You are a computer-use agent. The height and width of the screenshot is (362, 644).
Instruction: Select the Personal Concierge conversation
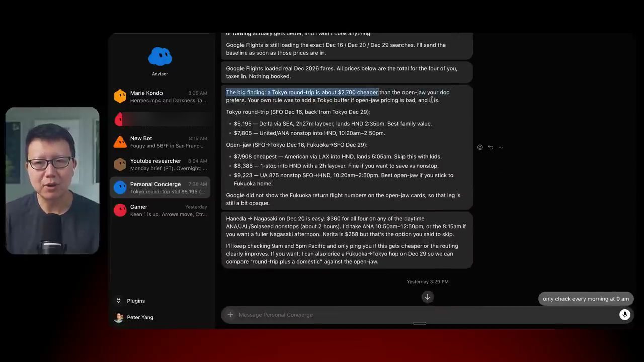pos(160,188)
